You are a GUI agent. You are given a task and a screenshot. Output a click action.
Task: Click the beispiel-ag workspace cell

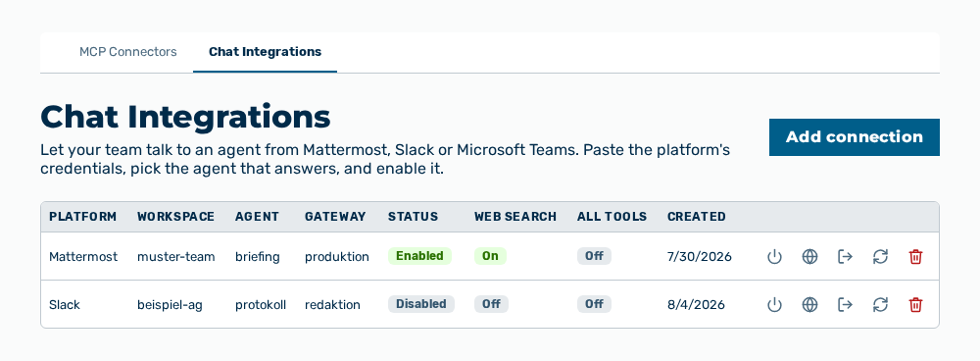click(x=170, y=305)
